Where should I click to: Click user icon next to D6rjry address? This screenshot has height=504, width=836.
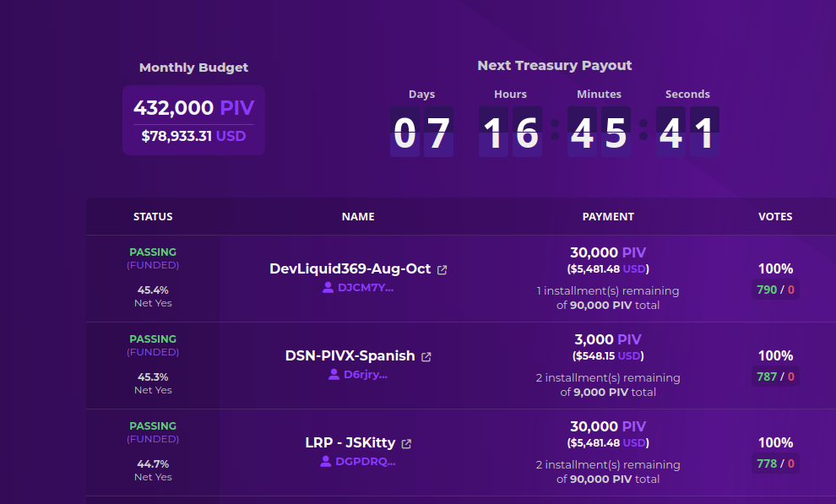[334, 374]
